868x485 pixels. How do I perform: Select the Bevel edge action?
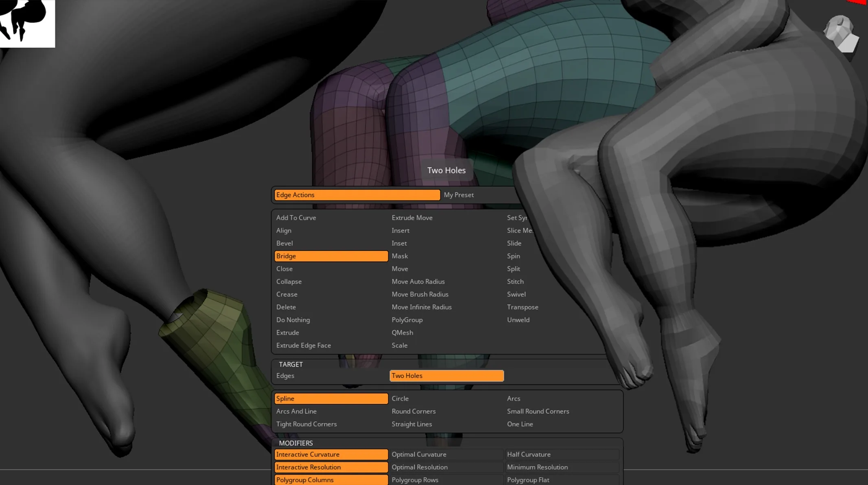[284, 243]
